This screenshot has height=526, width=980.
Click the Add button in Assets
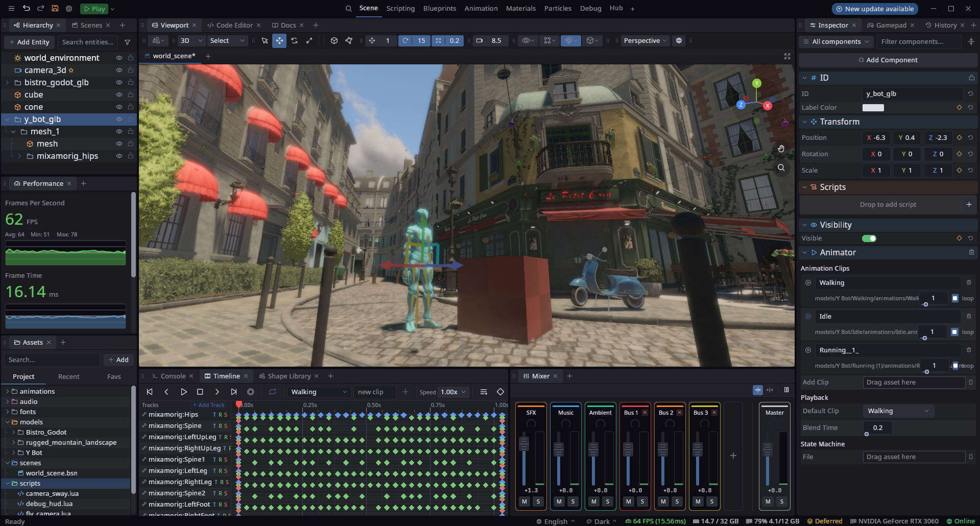click(x=119, y=360)
